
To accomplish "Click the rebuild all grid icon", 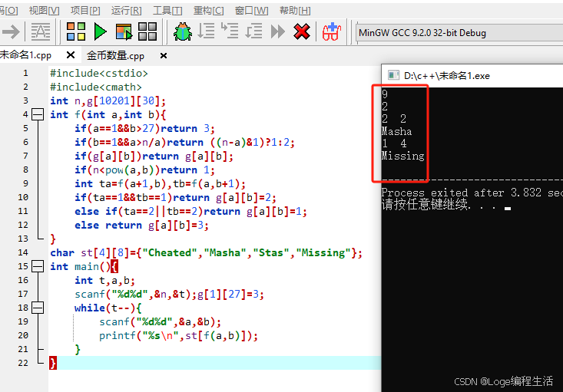I will click(x=147, y=31).
